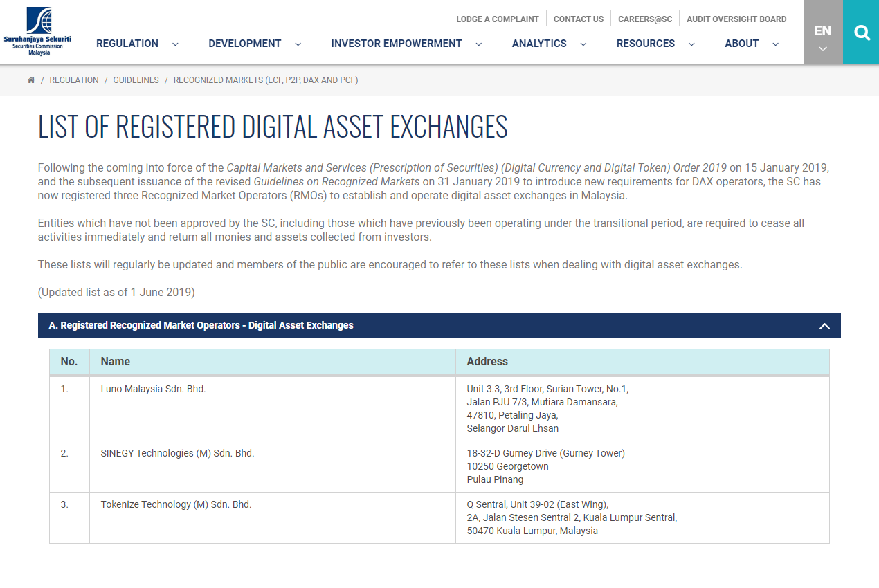Screen dimensions: 879x588
Task: Expand the Resources menu chevron
Action: pyautogui.click(x=691, y=44)
